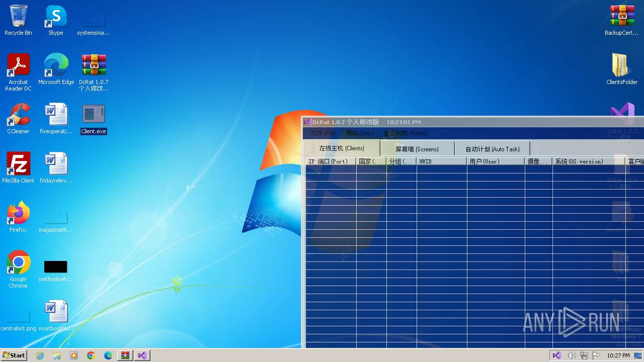Launch Firefox from the desktop
The width and height of the screenshot is (644, 362).
coord(18,217)
